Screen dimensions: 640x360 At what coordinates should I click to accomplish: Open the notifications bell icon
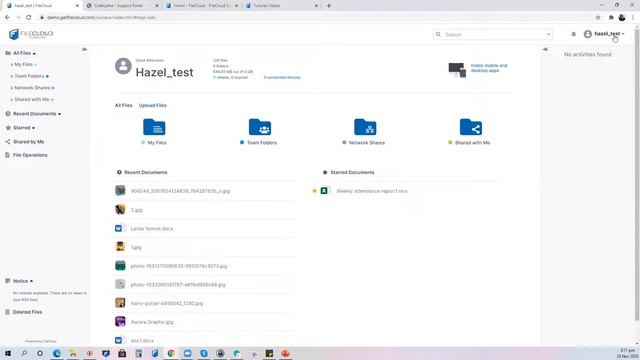pyautogui.click(x=573, y=34)
